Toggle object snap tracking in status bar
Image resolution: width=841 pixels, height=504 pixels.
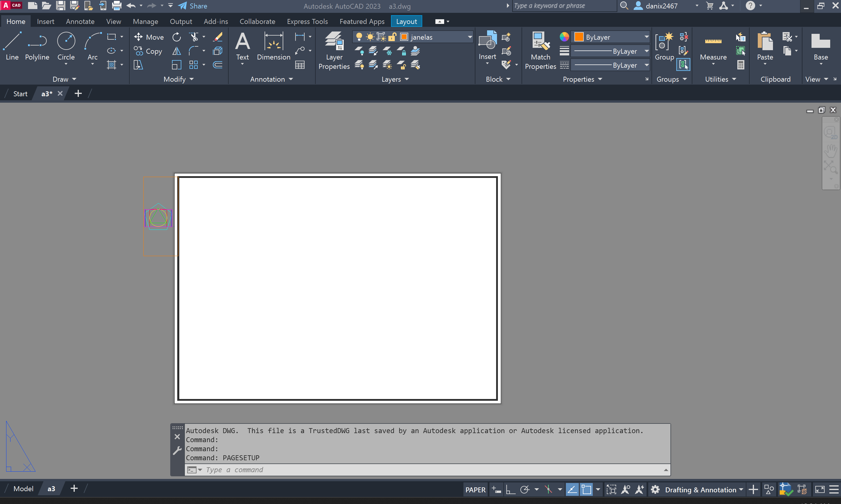coord(572,489)
